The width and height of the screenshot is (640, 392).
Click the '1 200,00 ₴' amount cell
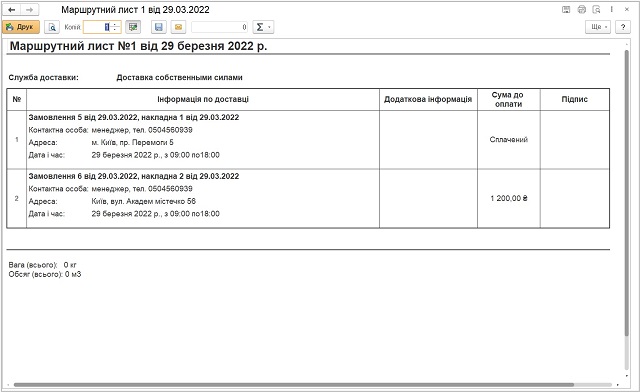point(509,198)
